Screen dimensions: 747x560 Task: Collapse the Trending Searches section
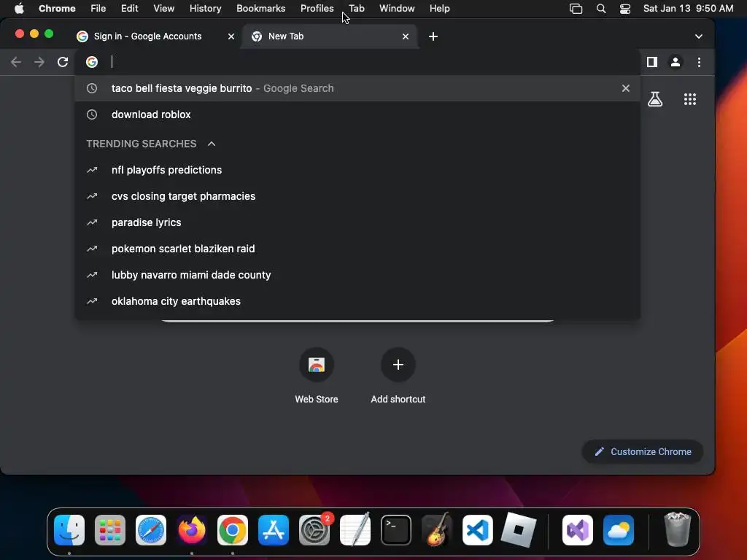pos(212,144)
